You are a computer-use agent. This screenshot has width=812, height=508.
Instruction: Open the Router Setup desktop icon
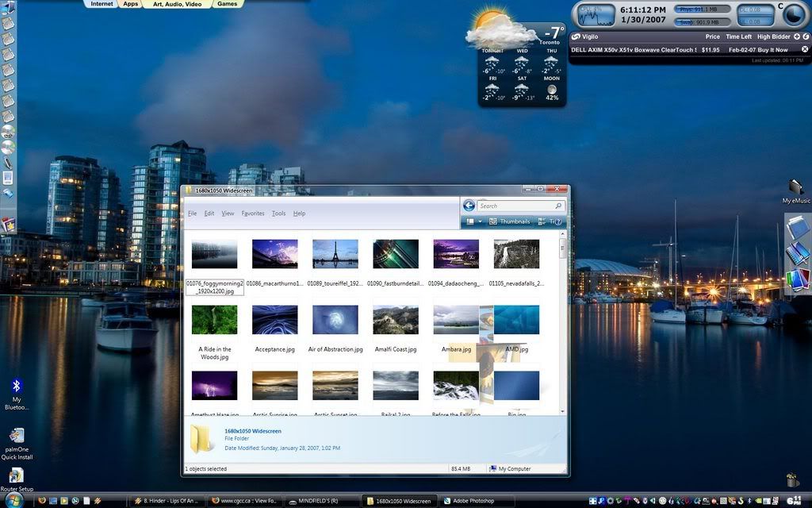(x=16, y=475)
